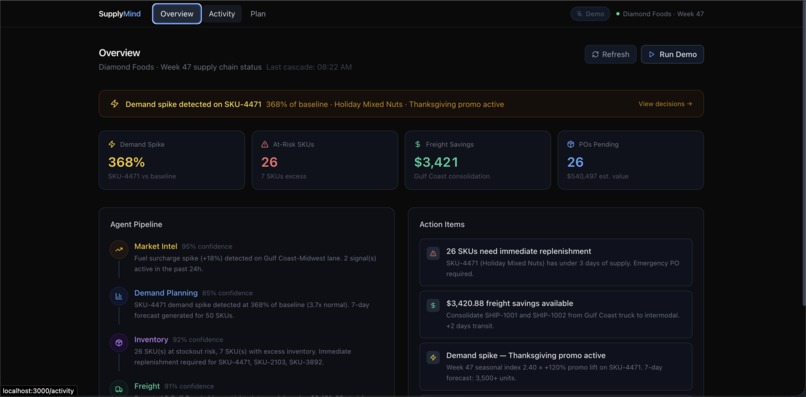Click the Last cascade 08:22 AM text

point(309,67)
